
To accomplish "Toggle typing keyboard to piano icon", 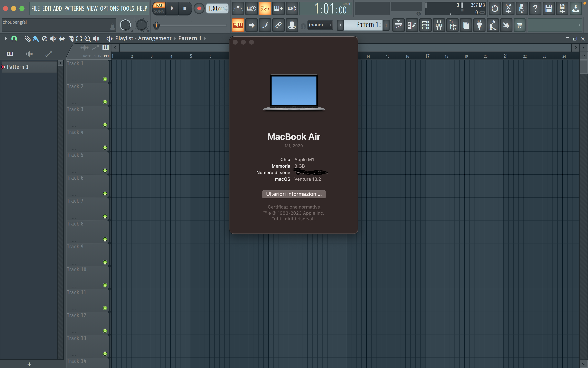I will coord(238,25).
